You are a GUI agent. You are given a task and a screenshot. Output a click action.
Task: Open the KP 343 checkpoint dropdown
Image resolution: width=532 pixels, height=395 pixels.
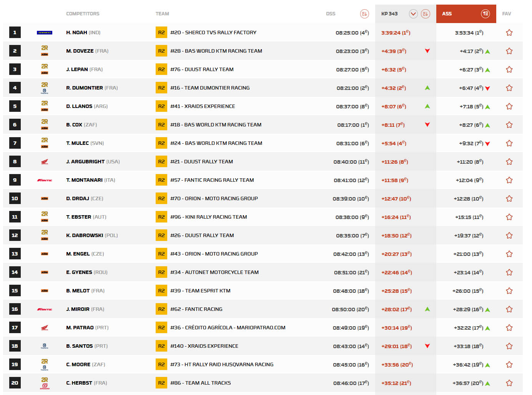pyautogui.click(x=413, y=14)
